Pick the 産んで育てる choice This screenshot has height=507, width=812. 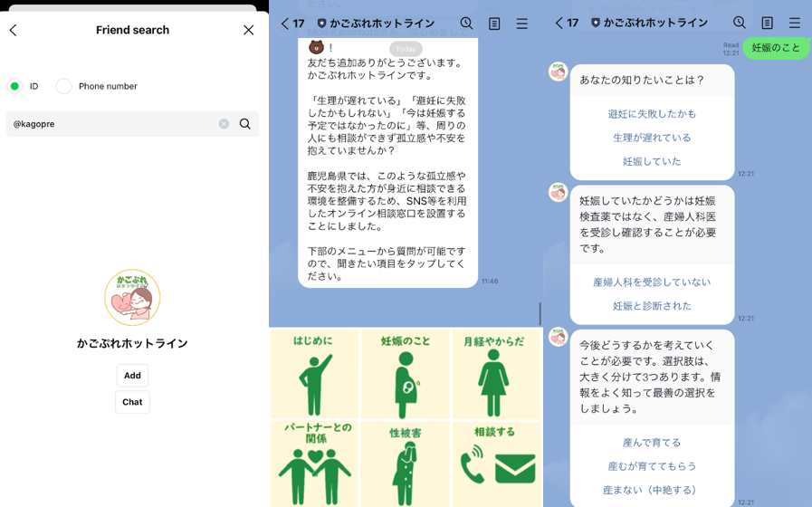click(x=652, y=443)
